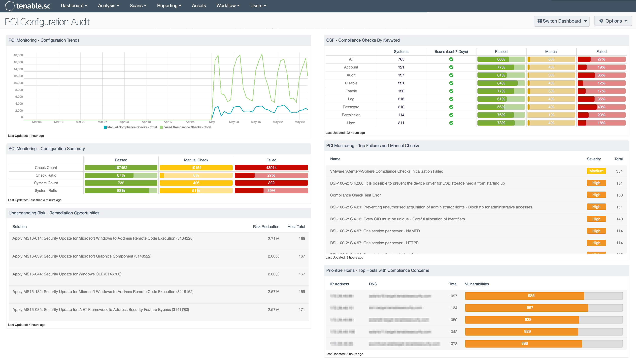Click High badge for One service per server - NAMED
This screenshot has width=636, height=364.
[x=596, y=231]
